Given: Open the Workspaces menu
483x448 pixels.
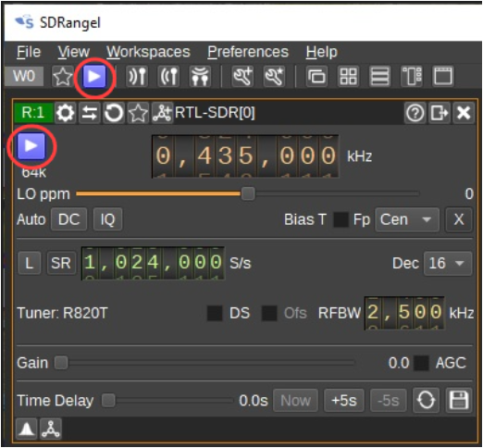Looking at the screenshot, I should [x=148, y=52].
